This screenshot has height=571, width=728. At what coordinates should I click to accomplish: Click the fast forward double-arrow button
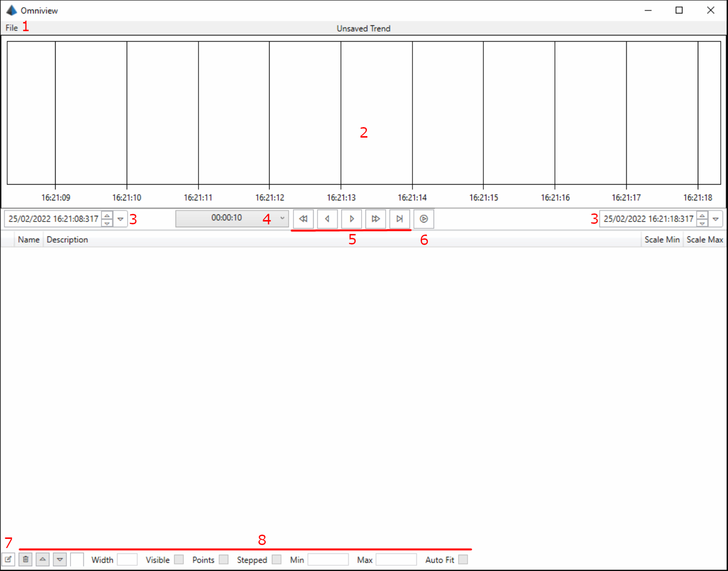(x=376, y=219)
